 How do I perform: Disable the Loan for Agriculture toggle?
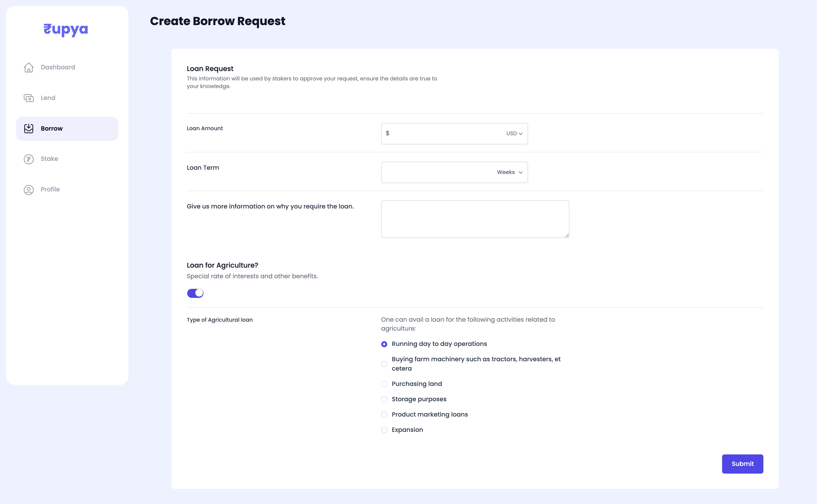(x=195, y=293)
